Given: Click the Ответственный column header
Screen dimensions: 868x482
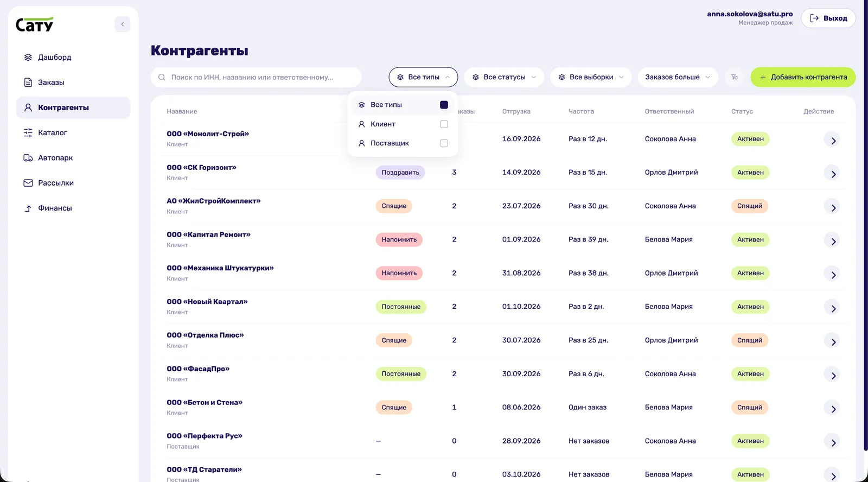Looking at the screenshot, I should (669, 111).
